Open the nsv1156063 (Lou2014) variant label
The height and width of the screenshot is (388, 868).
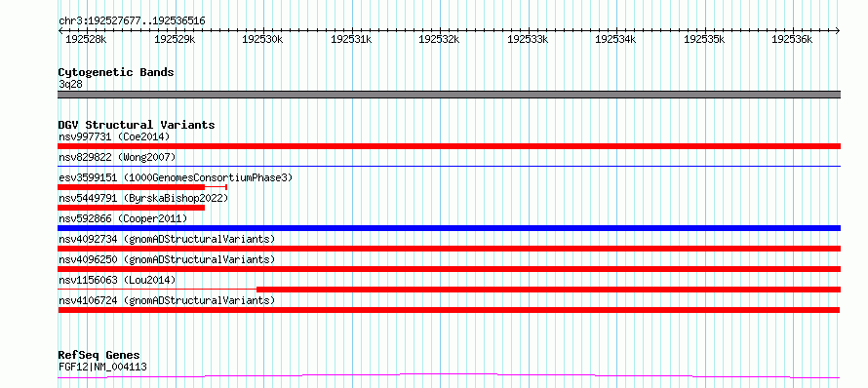pos(117,280)
